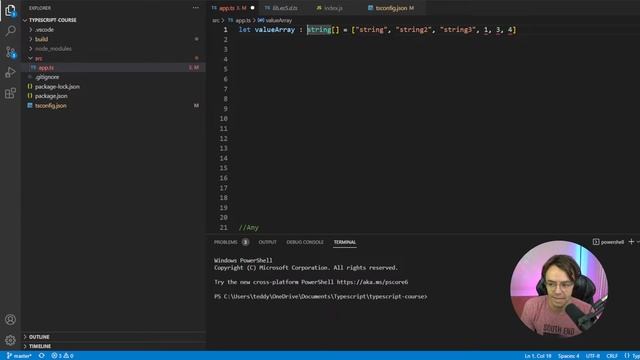
Task: Open the Accounts icon in activity bar
Action: (x=10, y=320)
